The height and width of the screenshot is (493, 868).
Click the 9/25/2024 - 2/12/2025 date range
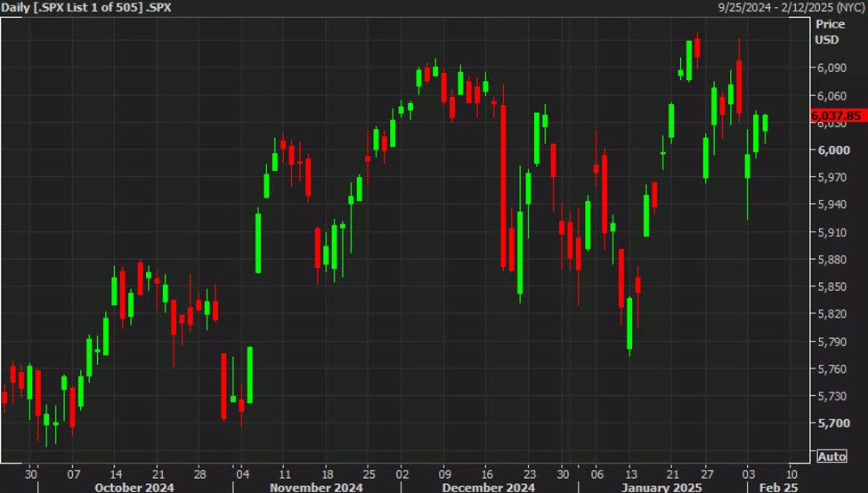(x=790, y=7)
